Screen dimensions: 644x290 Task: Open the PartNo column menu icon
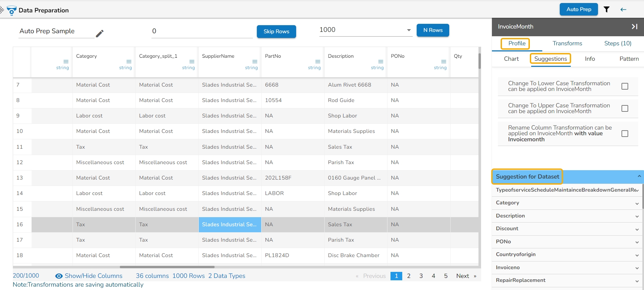318,61
